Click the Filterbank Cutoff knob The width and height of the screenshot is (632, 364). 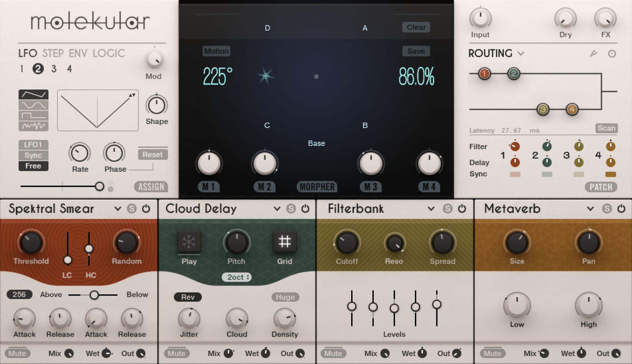(347, 242)
